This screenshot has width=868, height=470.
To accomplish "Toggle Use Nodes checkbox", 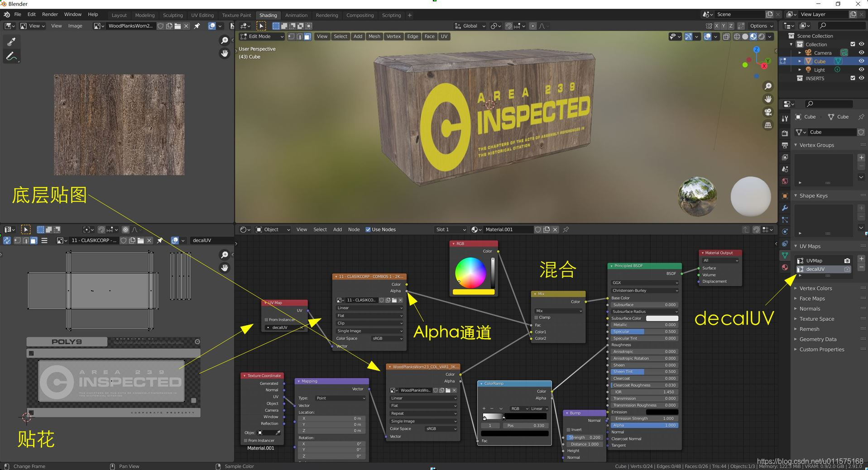I will pyautogui.click(x=368, y=229).
